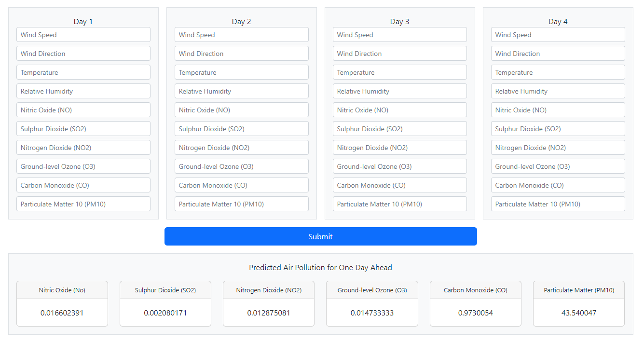Screen dimensions: 644x342
Task: Click Particulate Matter 10 (PM10) field for Day 4
Action: 558,204
